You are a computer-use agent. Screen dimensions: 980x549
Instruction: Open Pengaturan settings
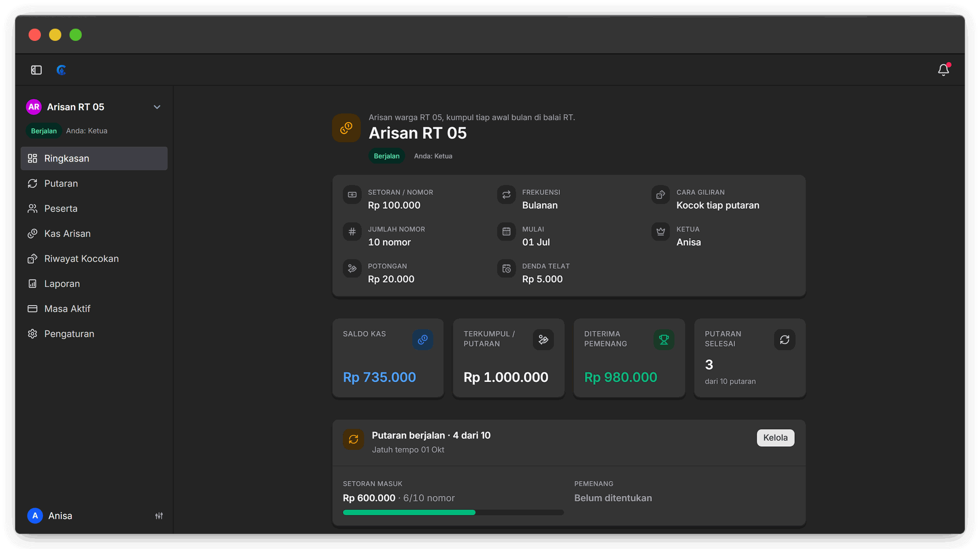tap(94, 334)
